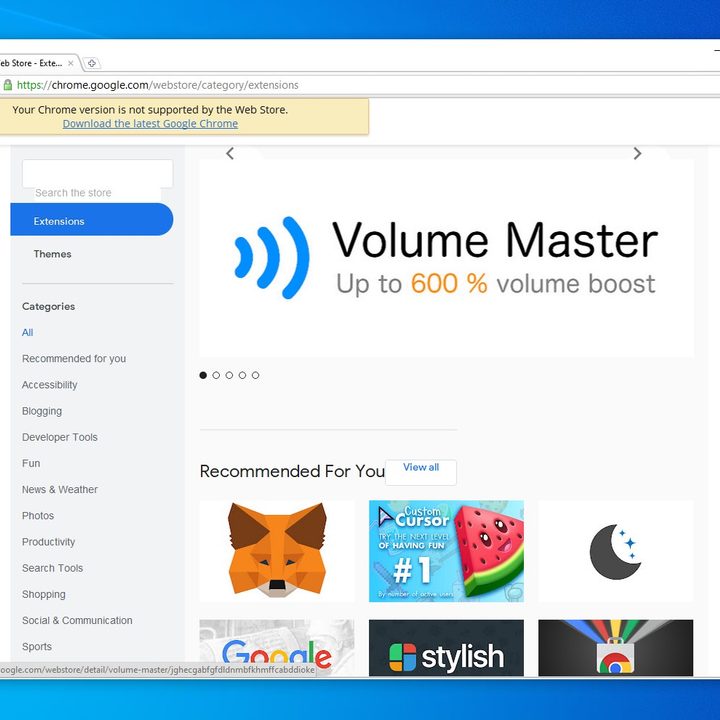Select the fourth carousel dot
This screenshot has height=720, width=720.
(242, 375)
